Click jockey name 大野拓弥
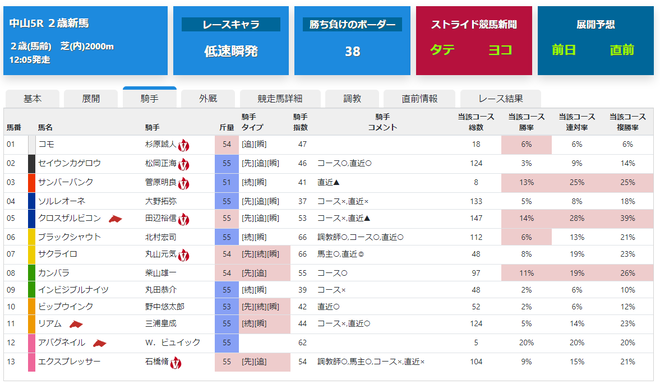Viewport: 660px width, 389px height. coord(161,201)
